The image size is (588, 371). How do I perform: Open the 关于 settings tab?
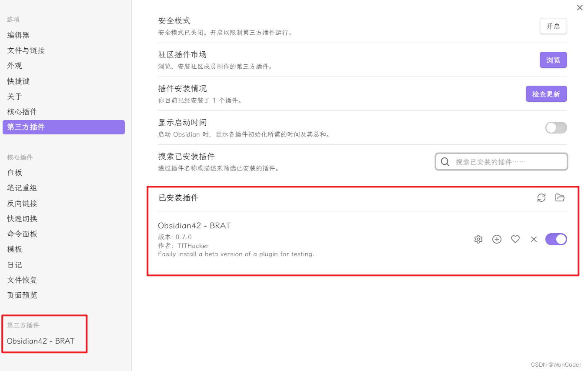click(x=63, y=97)
